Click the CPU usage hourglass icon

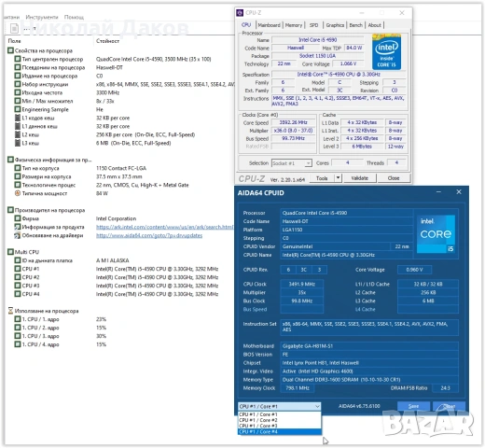[10, 311]
